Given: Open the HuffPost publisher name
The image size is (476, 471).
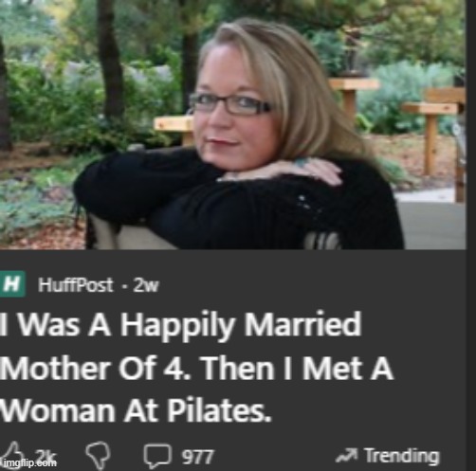Looking at the screenshot, I should click(x=75, y=285).
